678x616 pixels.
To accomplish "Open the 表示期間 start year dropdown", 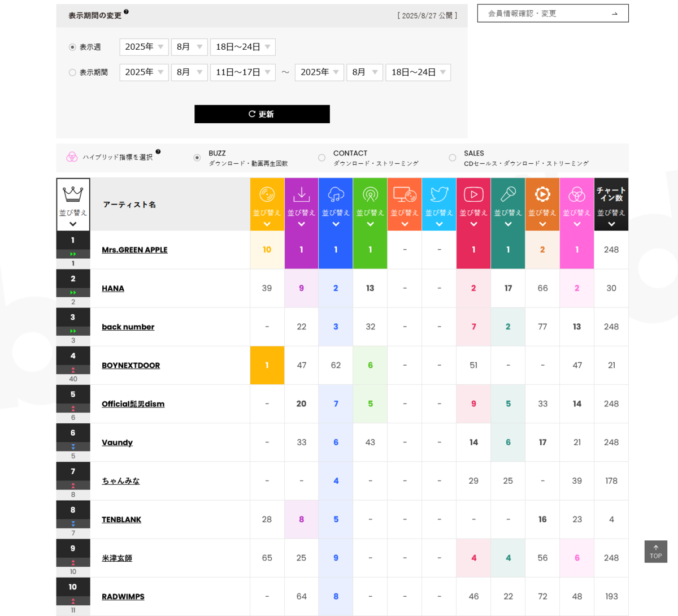I will click(144, 72).
